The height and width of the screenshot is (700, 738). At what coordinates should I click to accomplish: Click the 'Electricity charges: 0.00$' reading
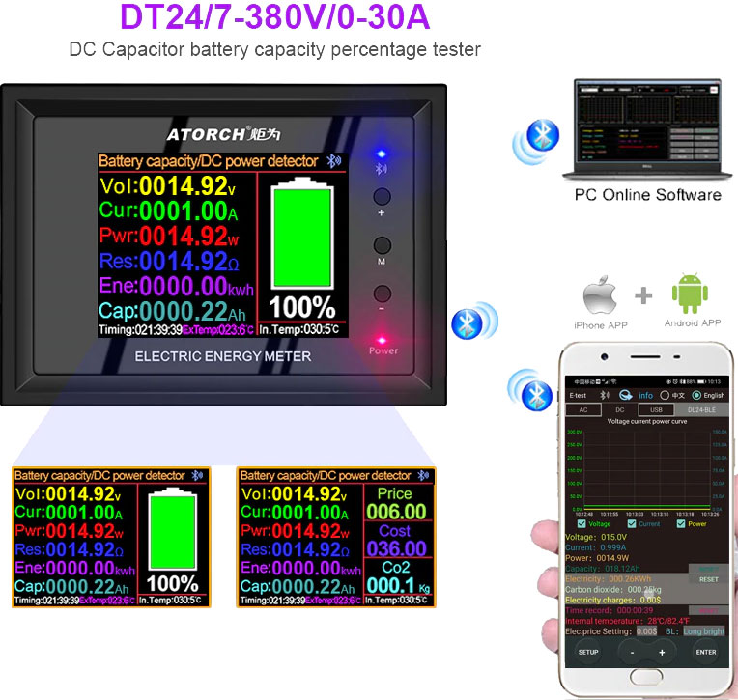tap(612, 601)
